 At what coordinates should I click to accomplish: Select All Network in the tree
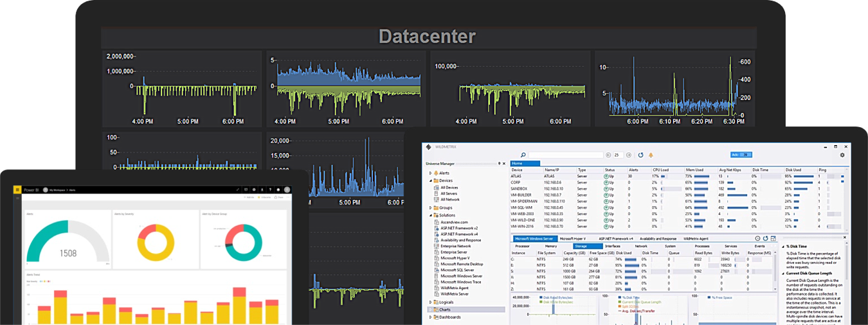(450, 199)
